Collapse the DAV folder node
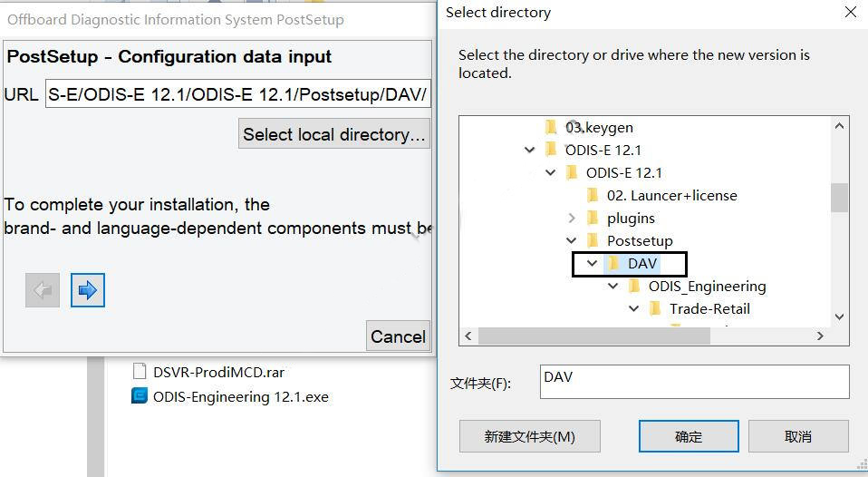The image size is (868, 477). (x=593, y=263)
